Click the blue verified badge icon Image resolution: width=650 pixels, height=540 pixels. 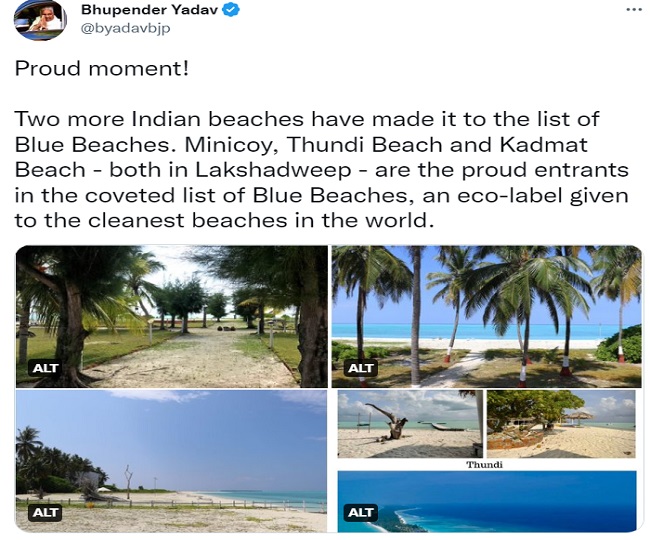230,10
